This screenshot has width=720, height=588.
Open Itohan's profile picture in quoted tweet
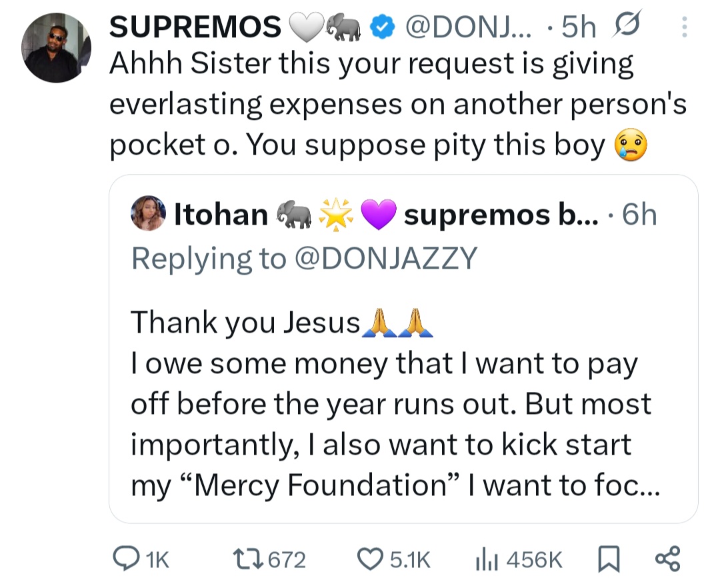(148, 215)
